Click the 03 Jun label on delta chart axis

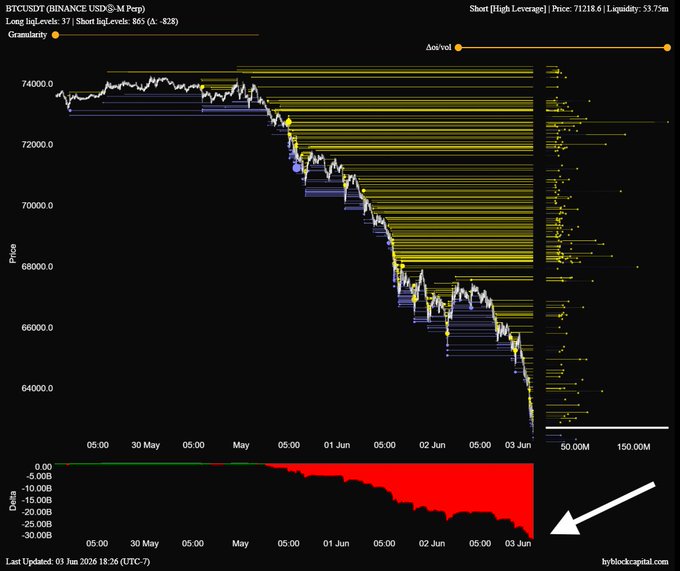coord(518,543)
